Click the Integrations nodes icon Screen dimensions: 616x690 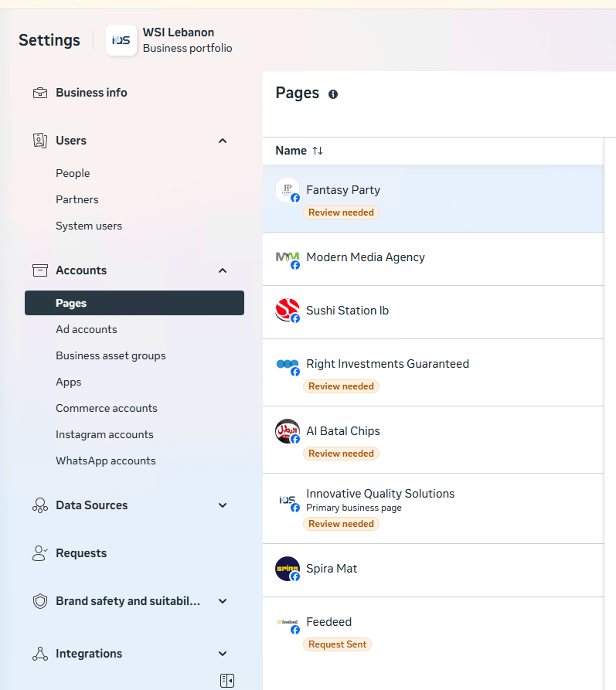(x=40, y=654)
